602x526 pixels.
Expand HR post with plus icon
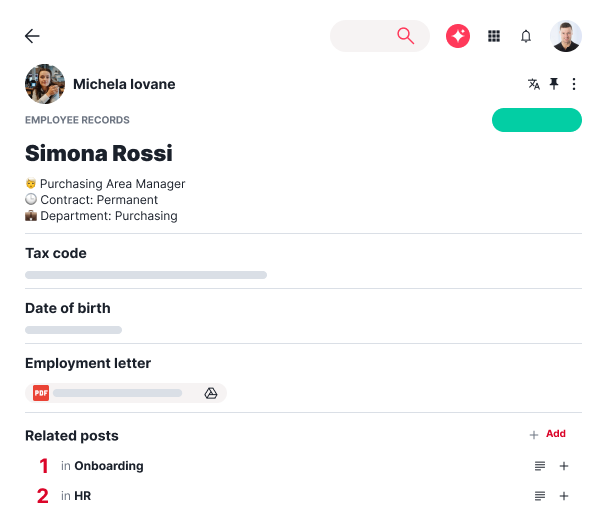pyautogui.click(x=564, y=496)
